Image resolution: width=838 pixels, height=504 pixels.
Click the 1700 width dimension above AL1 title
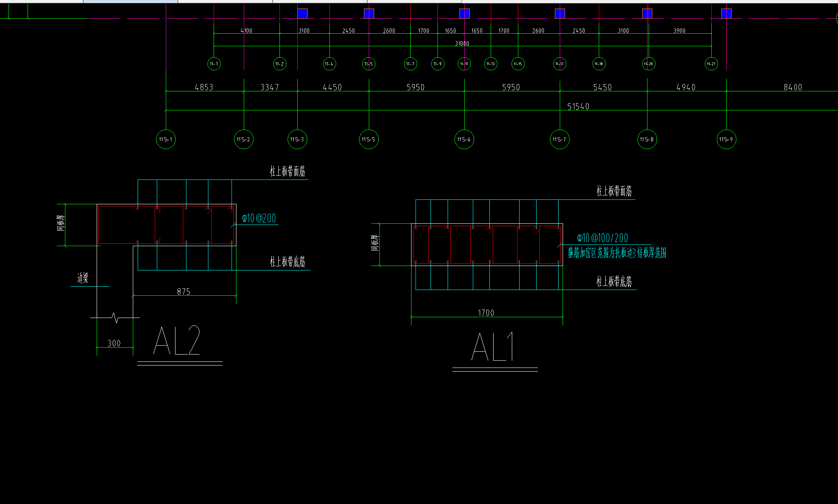click(486, 313)
